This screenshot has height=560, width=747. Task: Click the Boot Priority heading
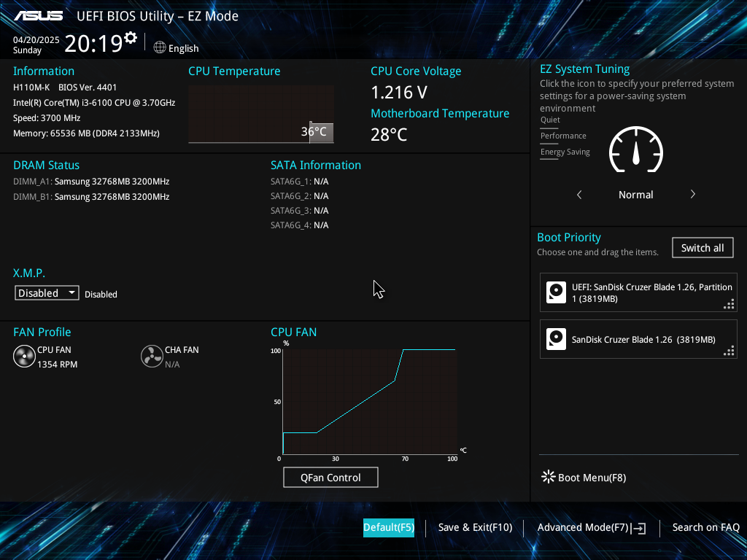(x=569, y=237)
